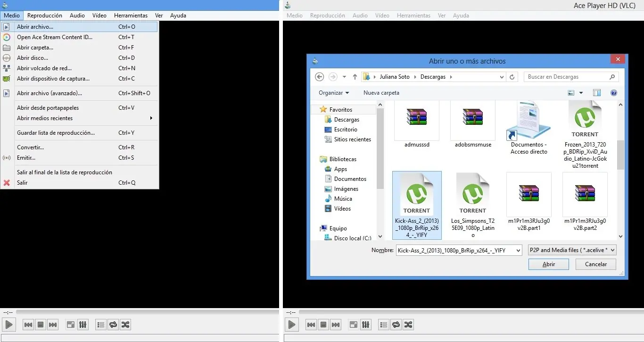644x342 pixels.
Task: Choose Abrir archivo (avanzado) menu entry
Action: click(x=79, y=93)
